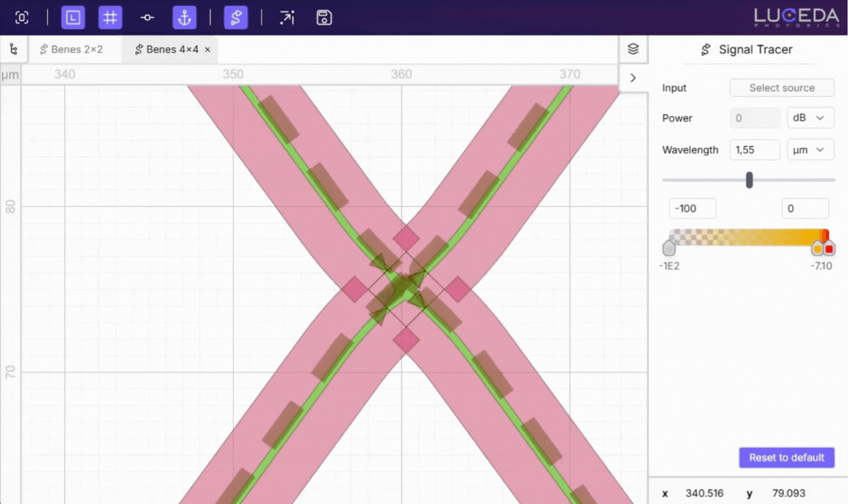The height and width of the screenshot is (504, 848).
Task: Click the gray gradient stop handle
Action: [x=669, y=248]
